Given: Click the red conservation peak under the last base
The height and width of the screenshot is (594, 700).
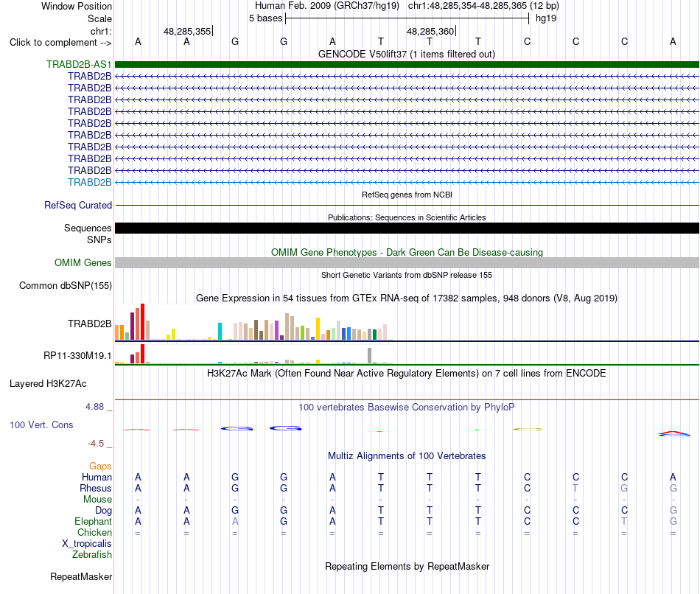Looking at the screenshot, I should [673, 433].
